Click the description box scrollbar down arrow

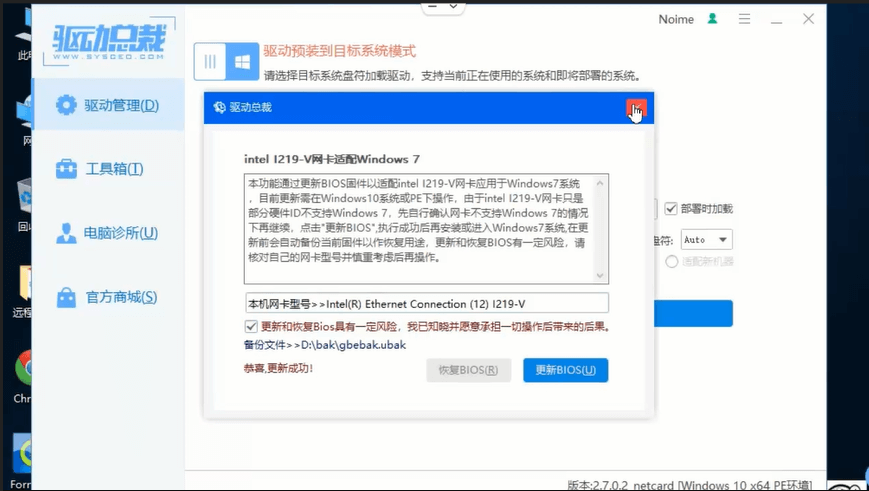click(x=600, y=276)
